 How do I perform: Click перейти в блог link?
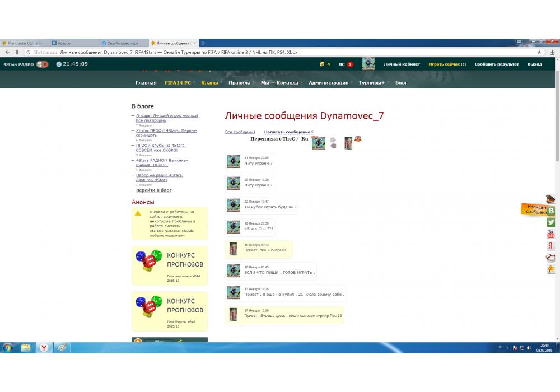153,190
